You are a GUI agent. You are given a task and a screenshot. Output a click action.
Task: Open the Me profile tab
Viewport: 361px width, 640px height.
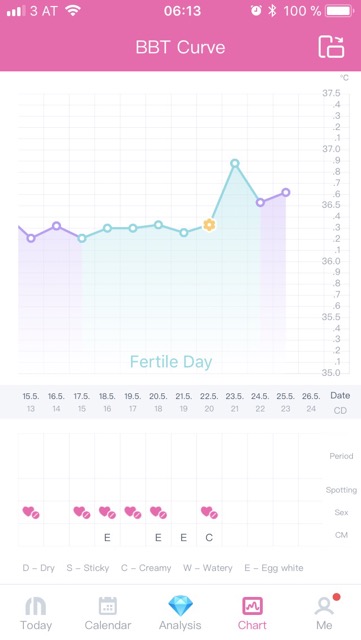[324, 613]
